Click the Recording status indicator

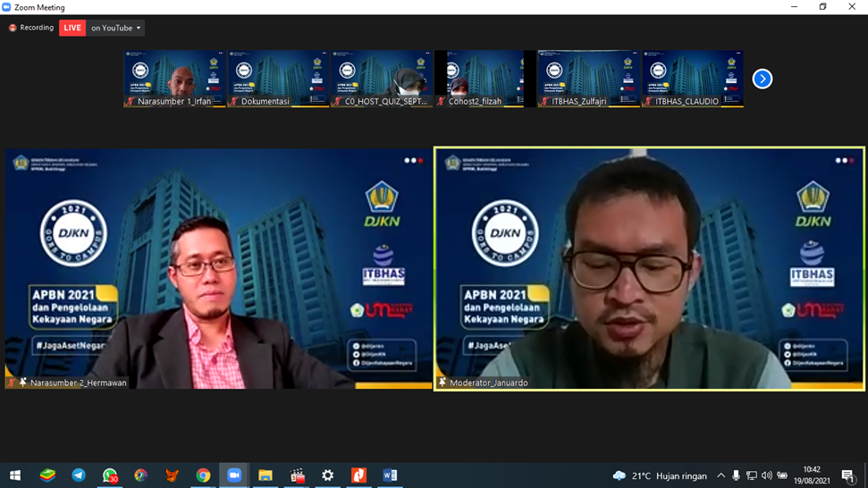tap(31, 29)
